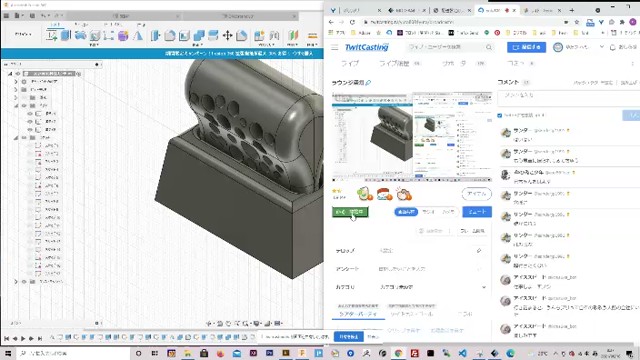Open the Press Pull modify tool
Screen dimensions: 640x360
[156, 36]
